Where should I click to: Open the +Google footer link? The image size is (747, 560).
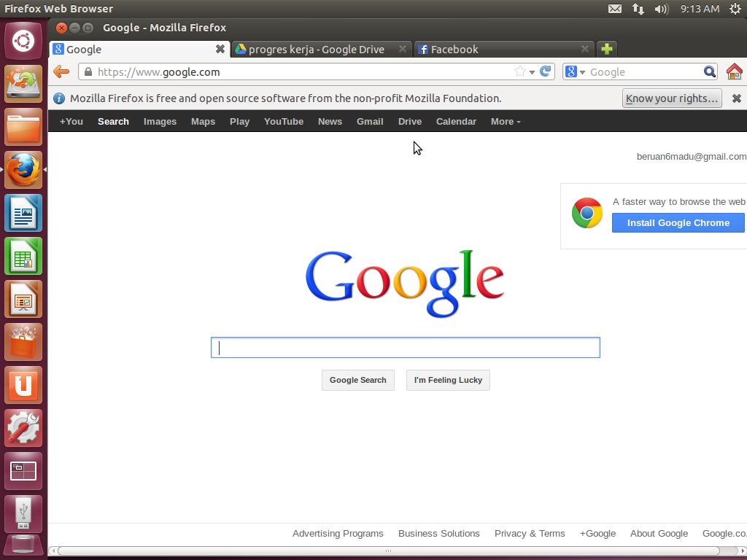pyautogui.click(x=597, y=533)
